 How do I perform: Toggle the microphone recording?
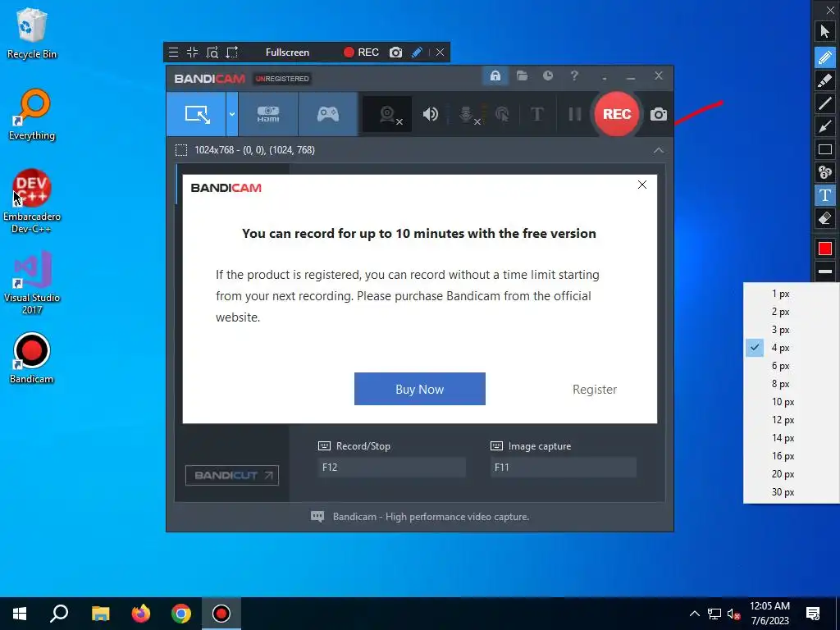tap(468, 114)
